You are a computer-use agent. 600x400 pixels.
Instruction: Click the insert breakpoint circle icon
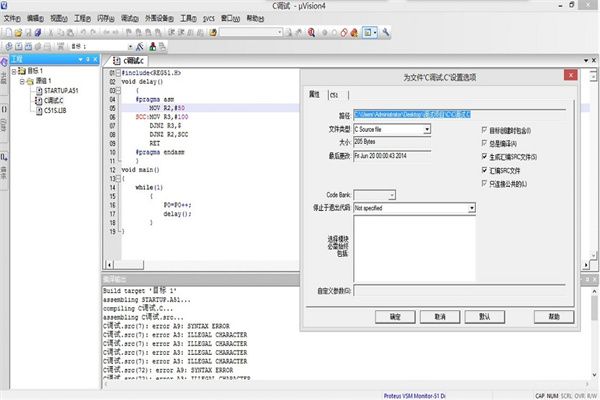(325, 33)
